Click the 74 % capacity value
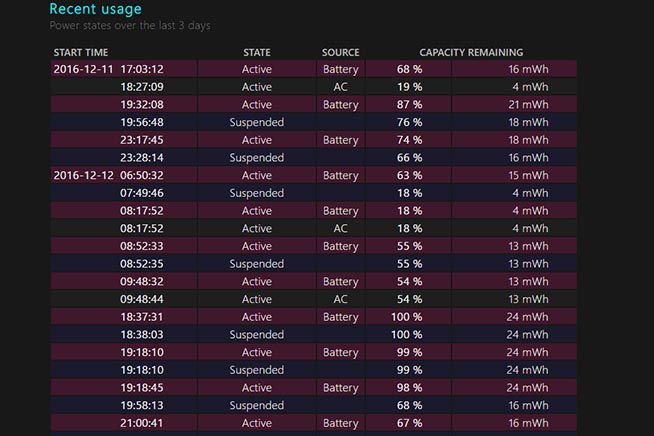Screen dimensions: 654x436 pyautogui.click(x=409, y=140)
